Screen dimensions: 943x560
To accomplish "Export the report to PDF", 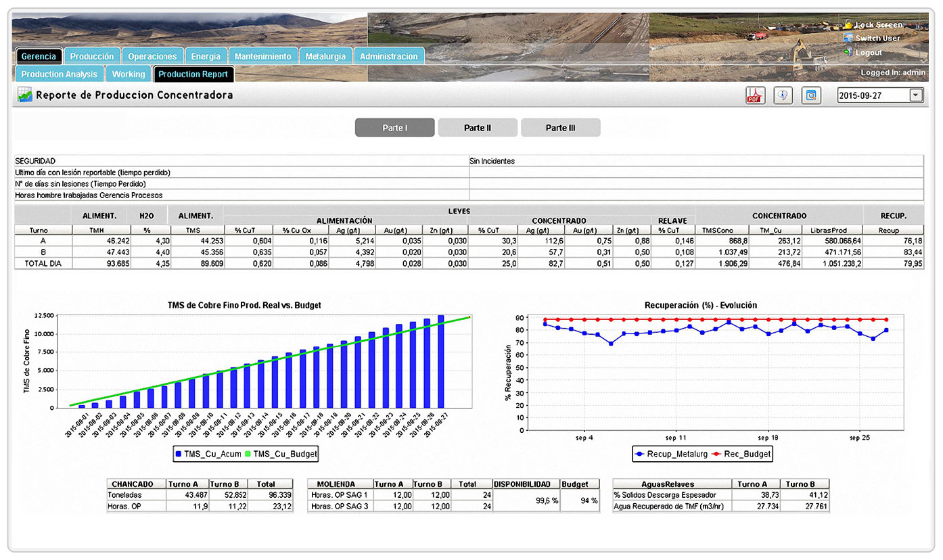I will (755, 95).
